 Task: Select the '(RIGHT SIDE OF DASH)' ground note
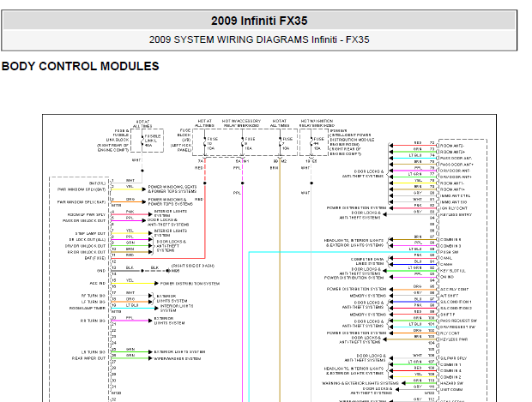point(193,266)
